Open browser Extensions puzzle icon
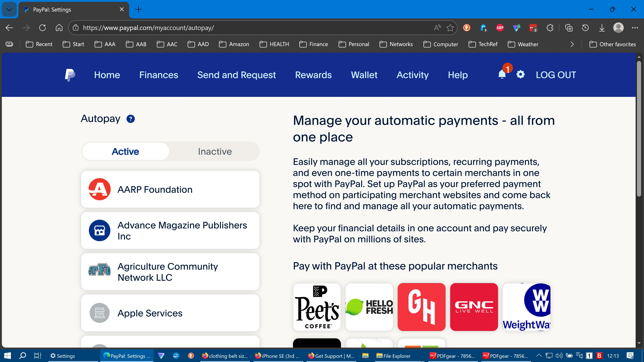The image size is (644, 362). pos(550,28)
